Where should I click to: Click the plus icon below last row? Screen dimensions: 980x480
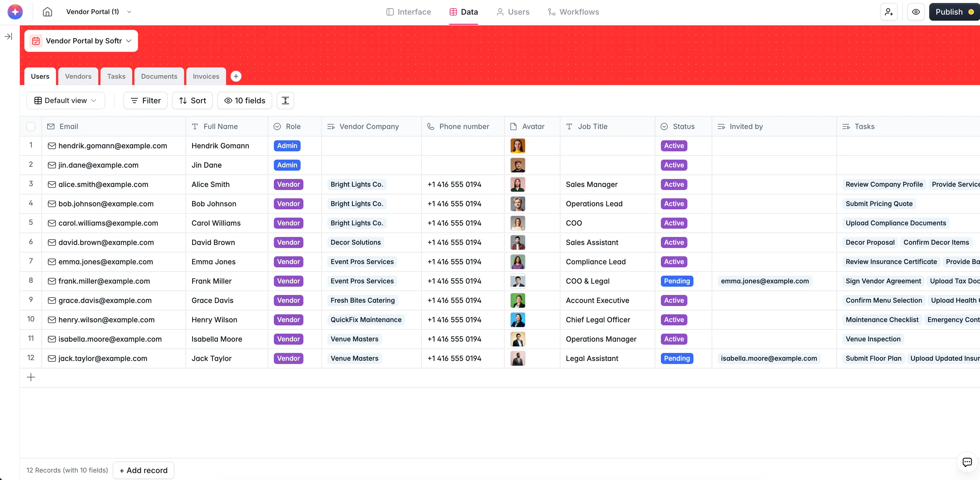[31, 377]
